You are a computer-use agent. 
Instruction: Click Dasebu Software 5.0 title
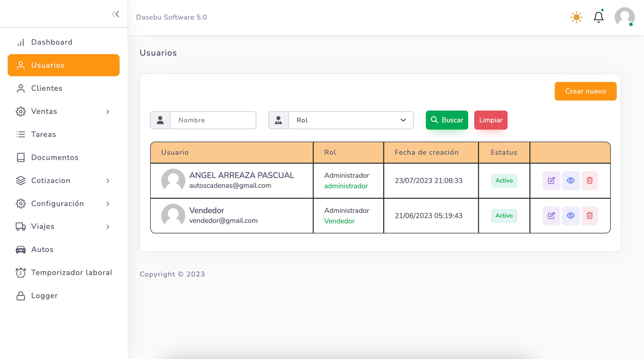point(172,17)
